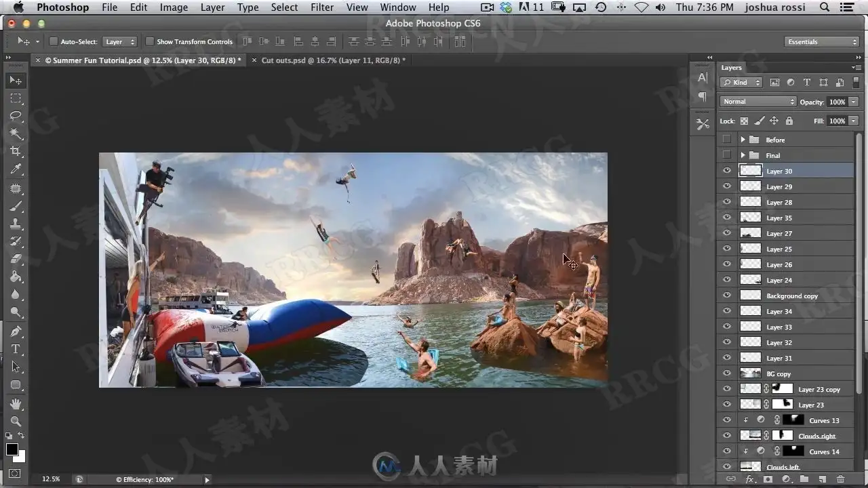Image resolution: width=868 pixels, height=488 pixels.
Task: Pick the Eyedropper tool
Action: click(16, 169)
